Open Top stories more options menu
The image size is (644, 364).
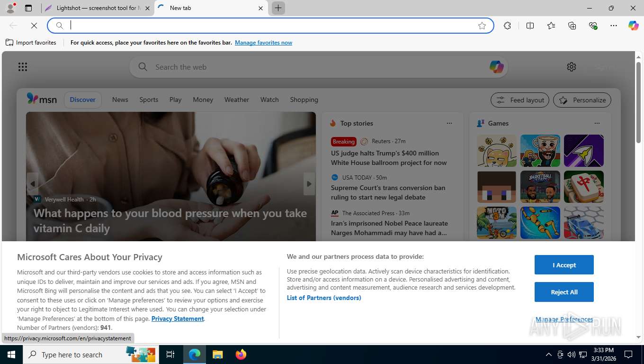pyautogui.click(x=449, y=123)
